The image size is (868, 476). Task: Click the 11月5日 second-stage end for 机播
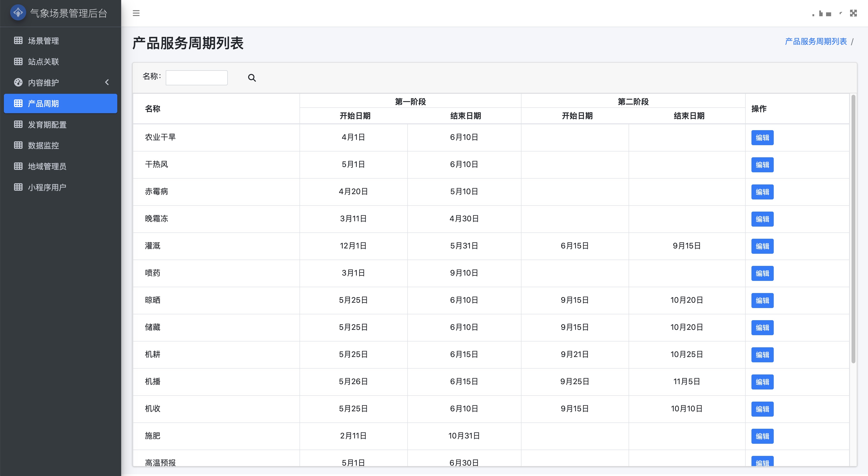pos(687,382)
